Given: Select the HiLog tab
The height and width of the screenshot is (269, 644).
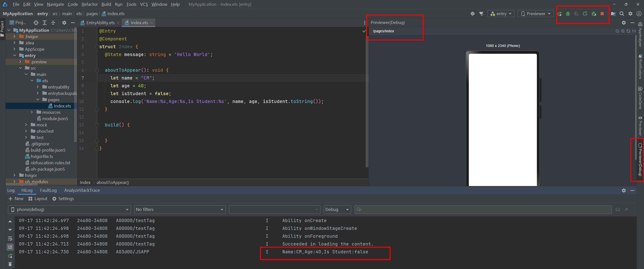Looking at the screenshot, I should [x=27, y=191].
